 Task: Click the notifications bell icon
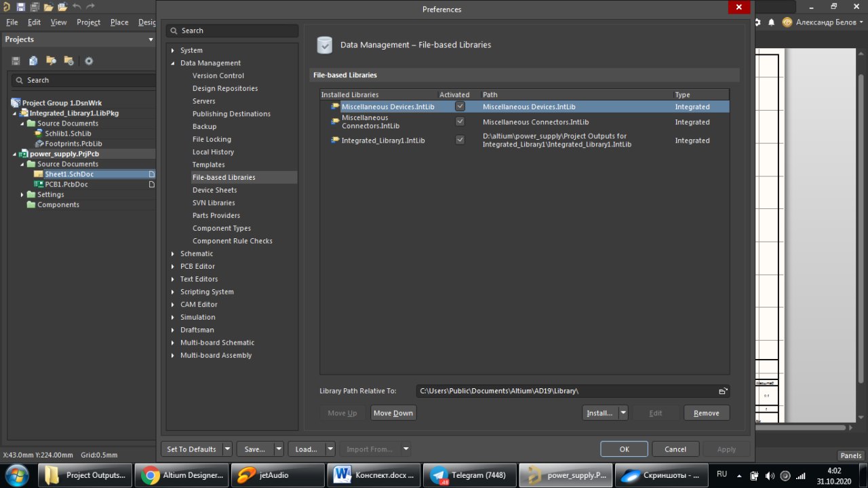point(772,22)
